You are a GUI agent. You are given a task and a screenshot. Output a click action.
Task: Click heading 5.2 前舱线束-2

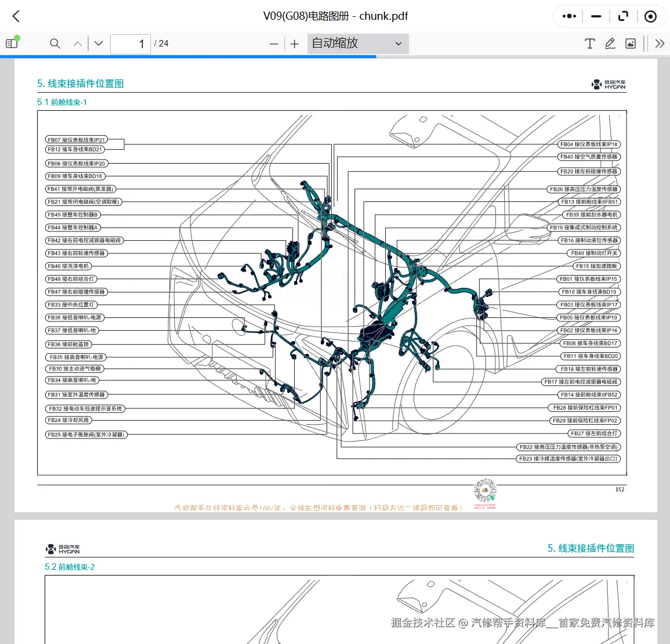(x=70, y=567)
